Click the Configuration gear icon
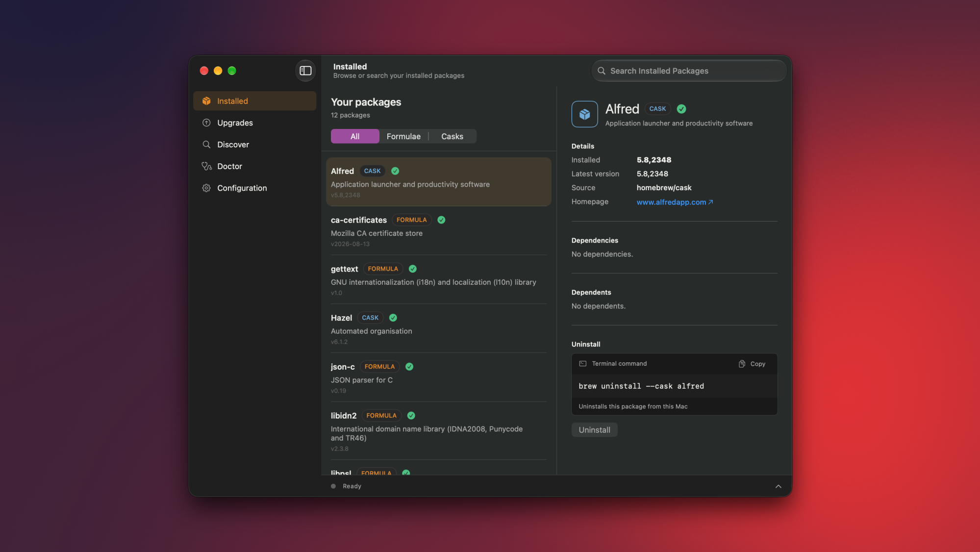 pyautogui.click(x=206, y=188)
